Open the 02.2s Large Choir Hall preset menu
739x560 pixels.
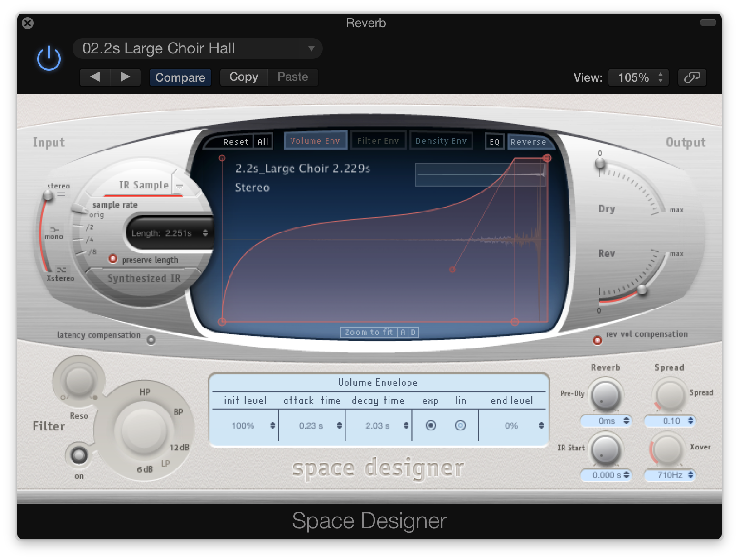[197, 48]
